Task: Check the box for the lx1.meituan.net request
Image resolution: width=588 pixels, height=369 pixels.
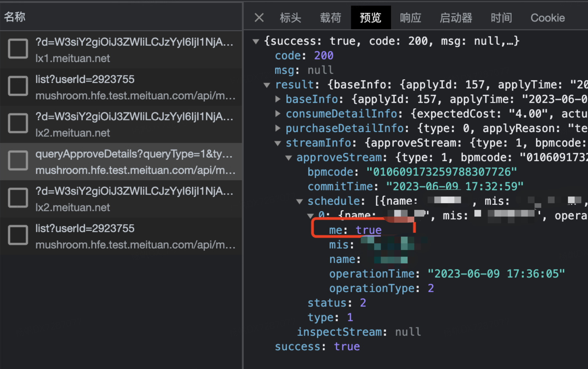Action: tap(18, 49)
